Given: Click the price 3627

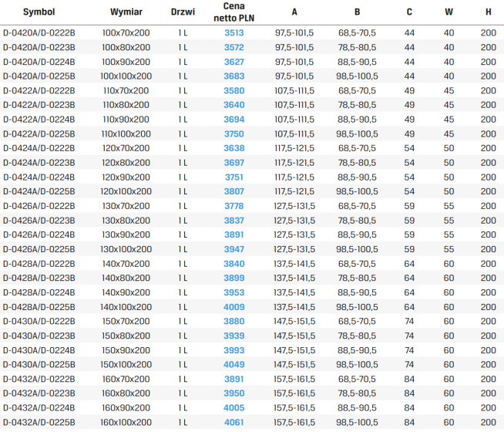Looking at the screenshot, I should tap(234, 62).
